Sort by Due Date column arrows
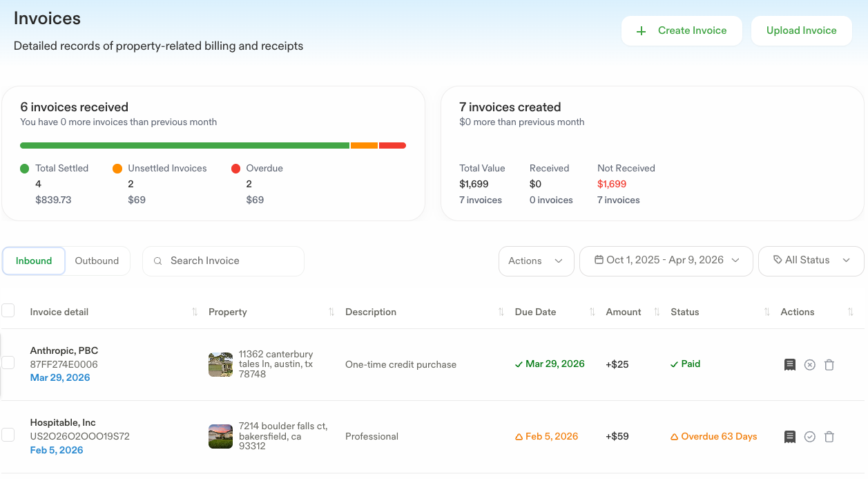868x479 pixels. pyautogui.click(x=592, y=312)
